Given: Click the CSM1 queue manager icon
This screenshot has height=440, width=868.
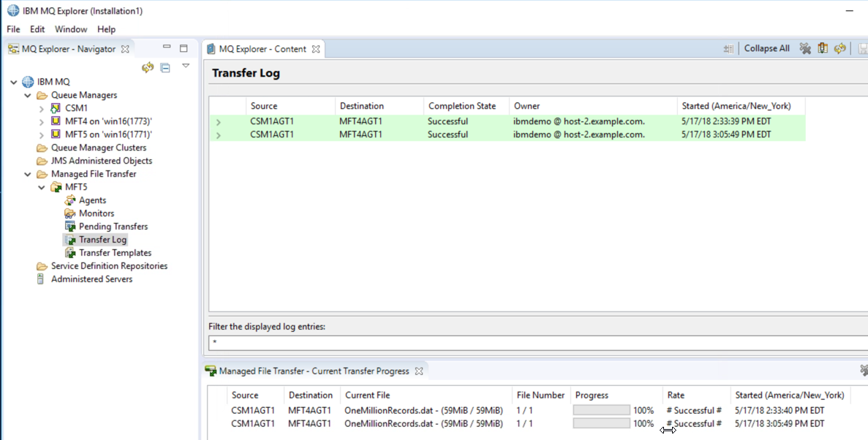Looking at the screenshot, I should pos(56,108).
